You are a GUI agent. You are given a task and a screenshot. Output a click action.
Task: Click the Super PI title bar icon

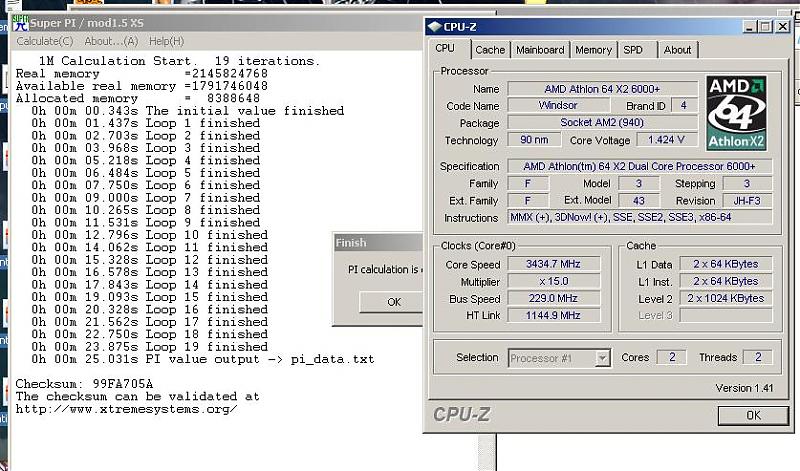click(x=20, y=23)
